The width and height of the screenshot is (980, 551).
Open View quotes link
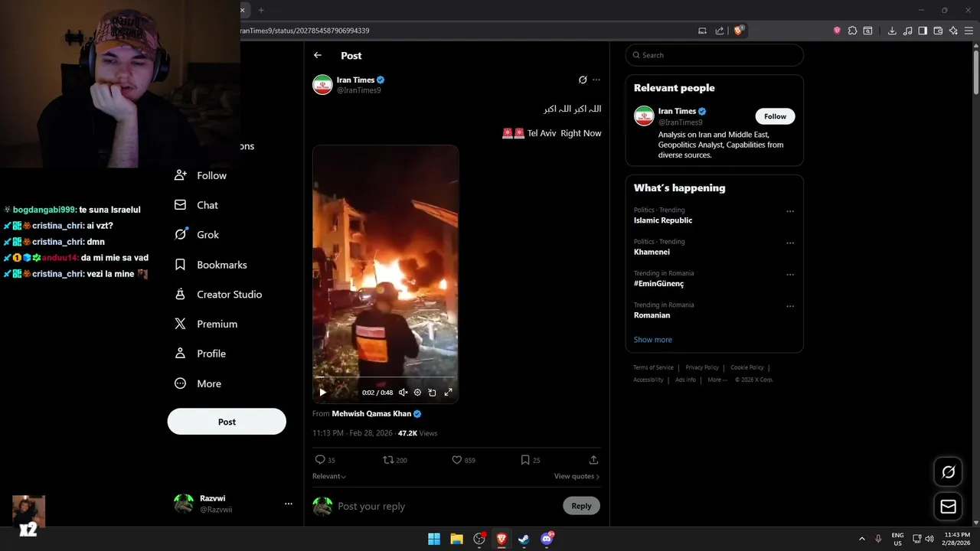tap(577, 476)
